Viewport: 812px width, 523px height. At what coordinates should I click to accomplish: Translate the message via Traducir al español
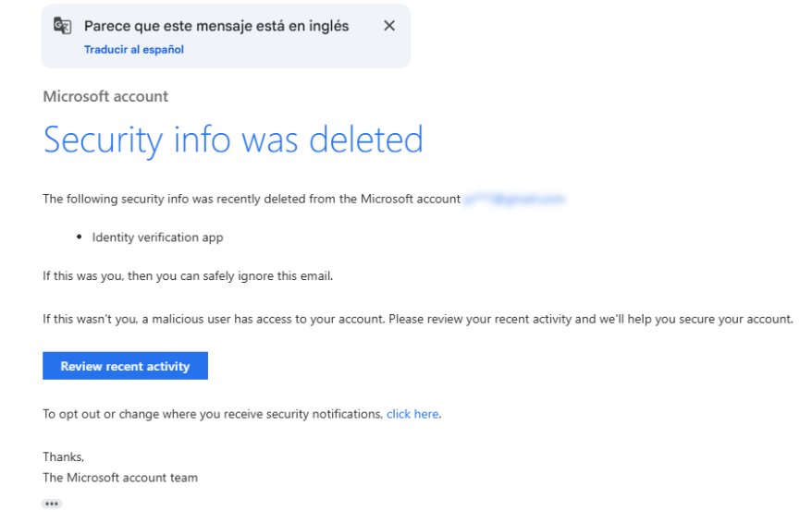pos(133,50)
